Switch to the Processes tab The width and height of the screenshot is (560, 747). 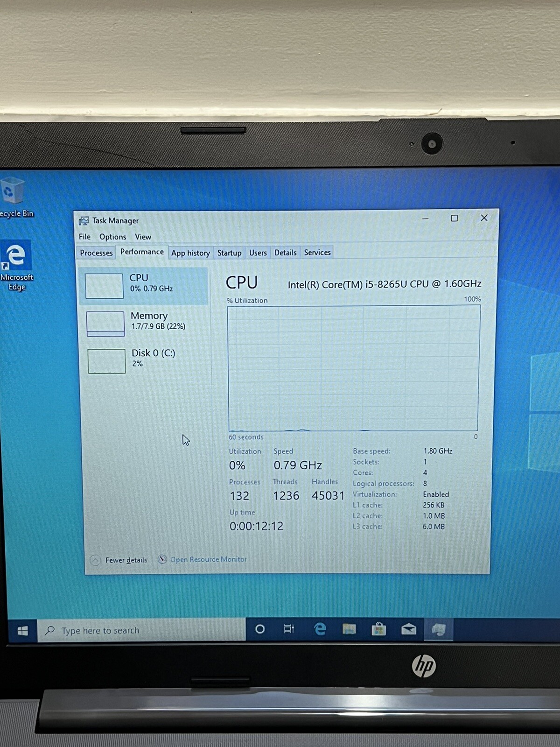tap(96, 253)
